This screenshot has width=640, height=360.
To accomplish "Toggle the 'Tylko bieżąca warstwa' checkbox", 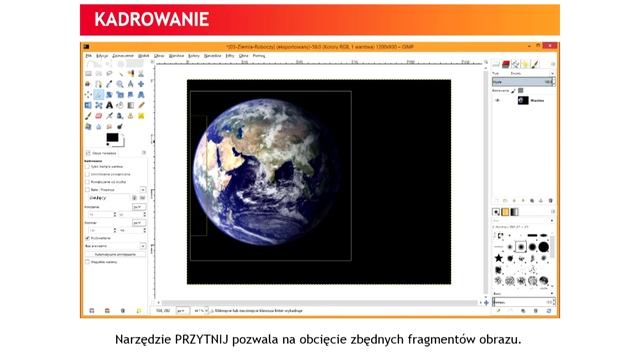I will (87, 167).
